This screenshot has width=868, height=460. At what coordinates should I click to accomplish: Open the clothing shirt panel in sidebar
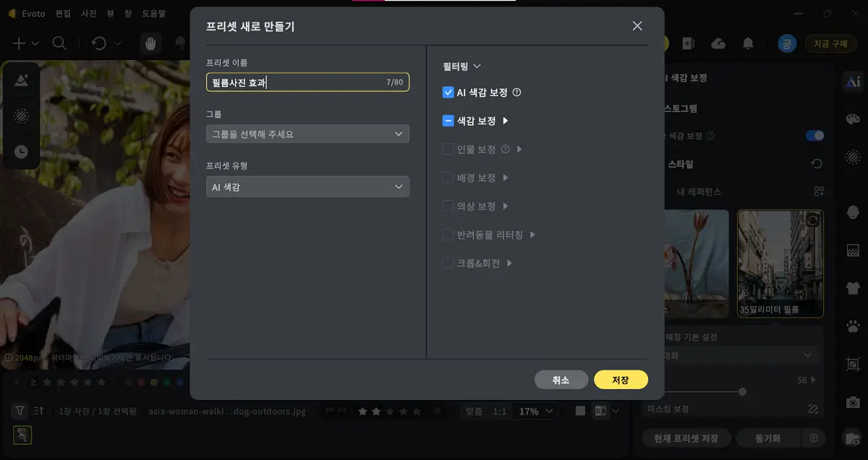click(854, 288)
